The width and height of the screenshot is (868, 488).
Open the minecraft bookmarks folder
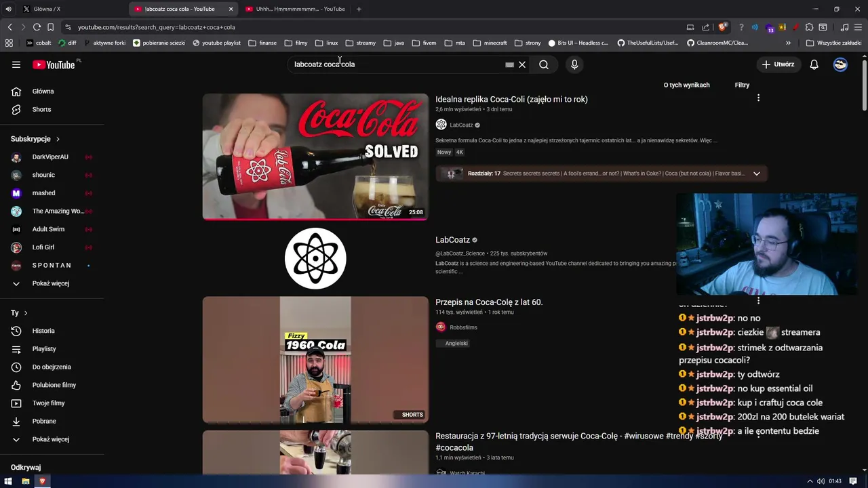(490, 43)
